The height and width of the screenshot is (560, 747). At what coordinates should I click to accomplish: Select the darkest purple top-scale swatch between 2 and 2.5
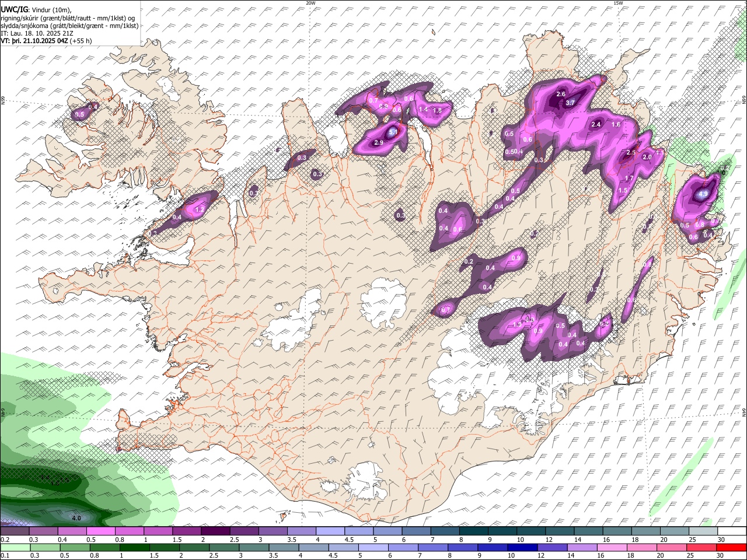pos(215,531)
